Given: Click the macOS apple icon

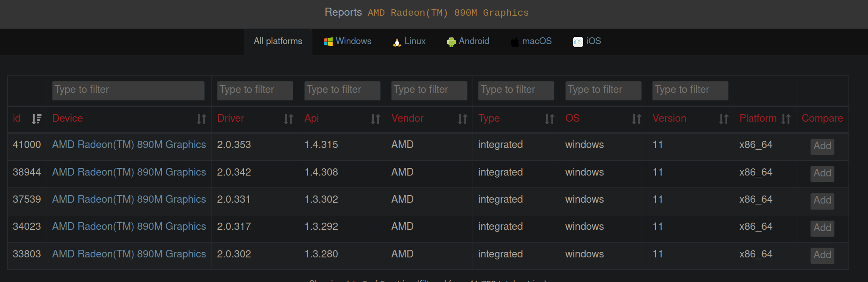Looking at the screenshot, I should pos(515,42).
